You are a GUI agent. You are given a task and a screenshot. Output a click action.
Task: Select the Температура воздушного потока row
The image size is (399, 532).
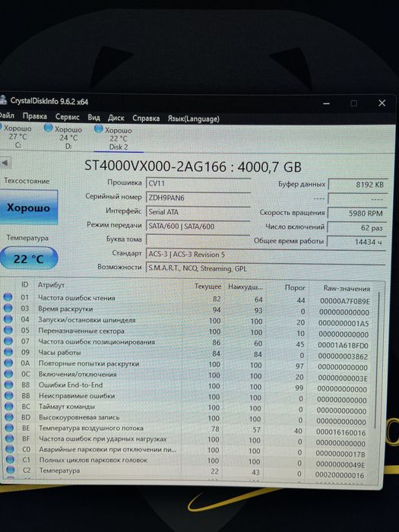tap(187, 429)
